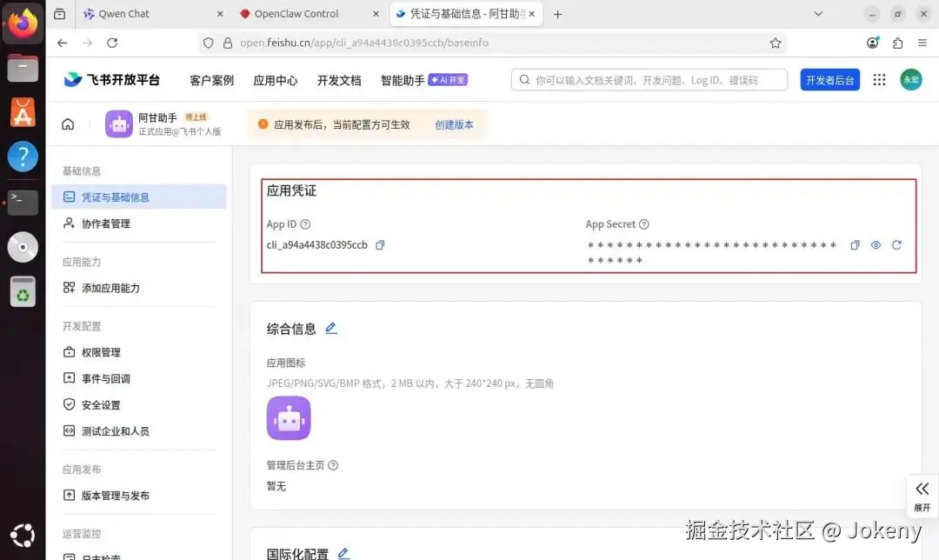Image resolution: width=939 pixels, height=560 pixels.
Task: Open the Firefox account icon
Action: pos(873,43)
